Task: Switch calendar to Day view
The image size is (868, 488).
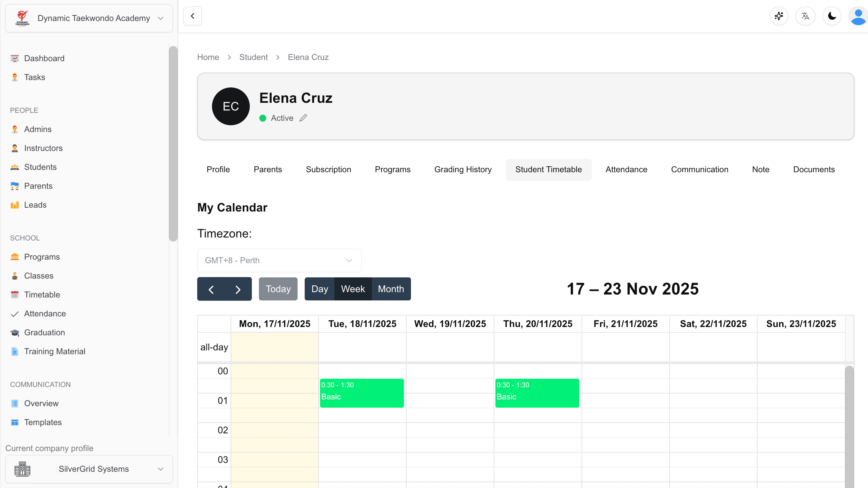Action: point(319,289)
